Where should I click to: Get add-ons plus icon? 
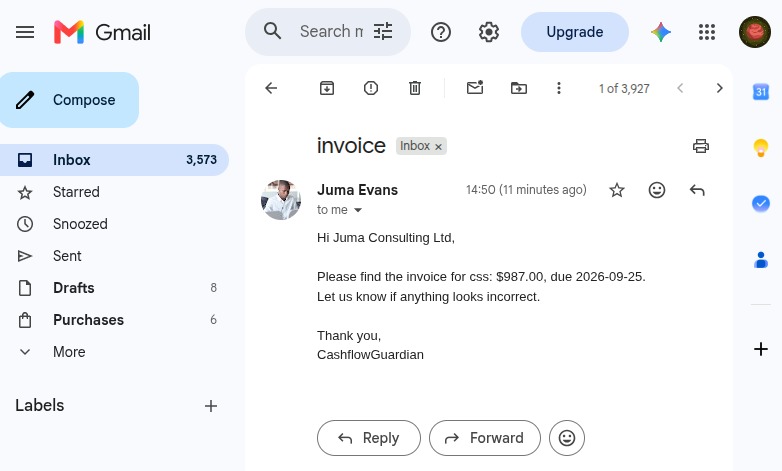click(x=761, y=349)
